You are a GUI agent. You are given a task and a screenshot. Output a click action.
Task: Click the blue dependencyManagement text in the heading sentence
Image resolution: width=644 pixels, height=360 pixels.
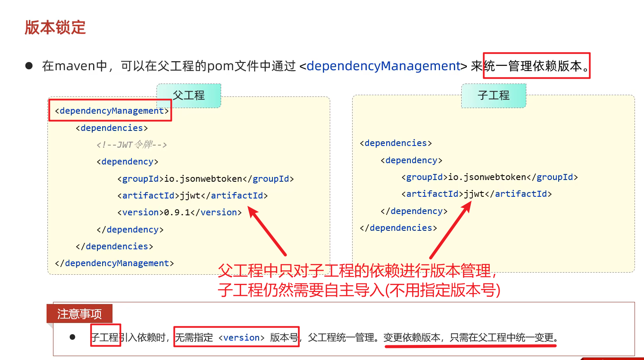pos(383,66)
